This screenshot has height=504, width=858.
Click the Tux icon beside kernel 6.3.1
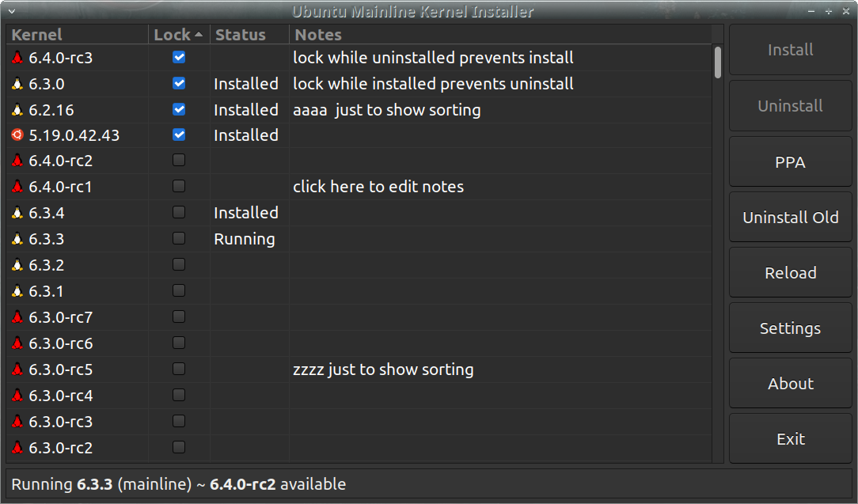17,290
